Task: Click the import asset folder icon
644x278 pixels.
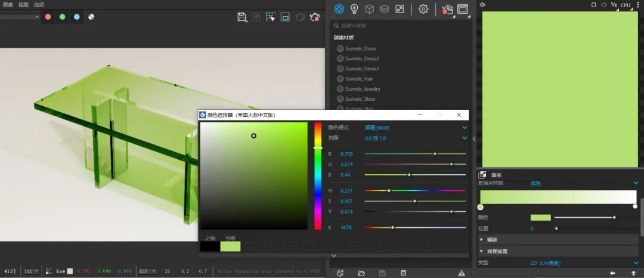Action: [361, 273]
